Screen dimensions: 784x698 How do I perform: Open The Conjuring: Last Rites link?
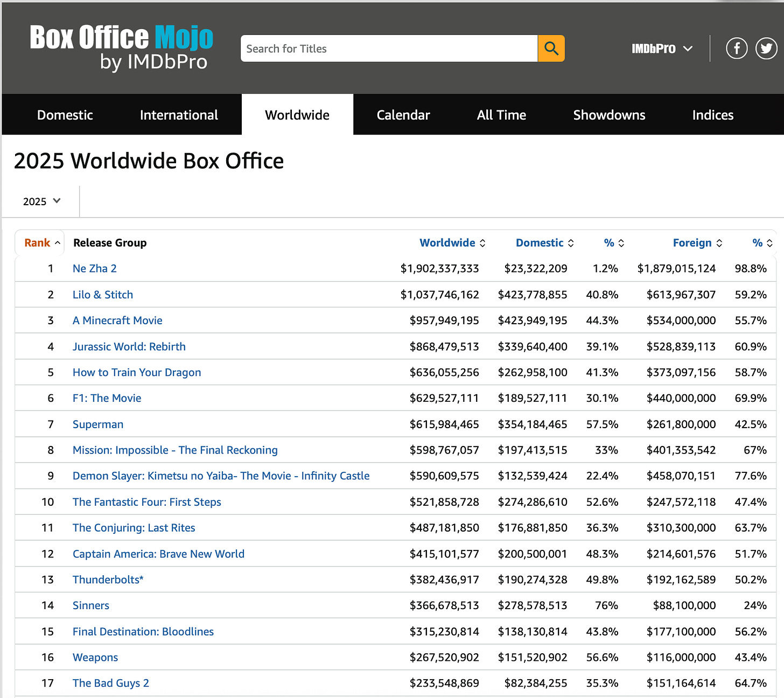[134, 528]
